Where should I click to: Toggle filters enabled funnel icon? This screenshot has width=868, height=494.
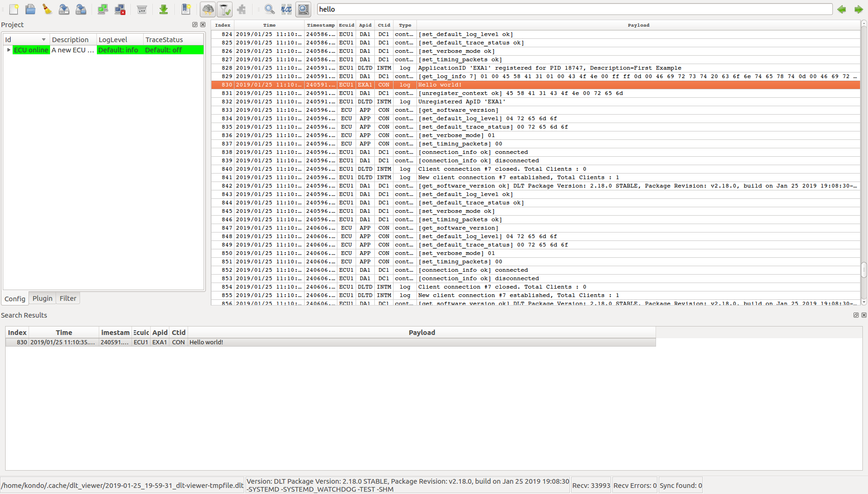pos(225,9)
